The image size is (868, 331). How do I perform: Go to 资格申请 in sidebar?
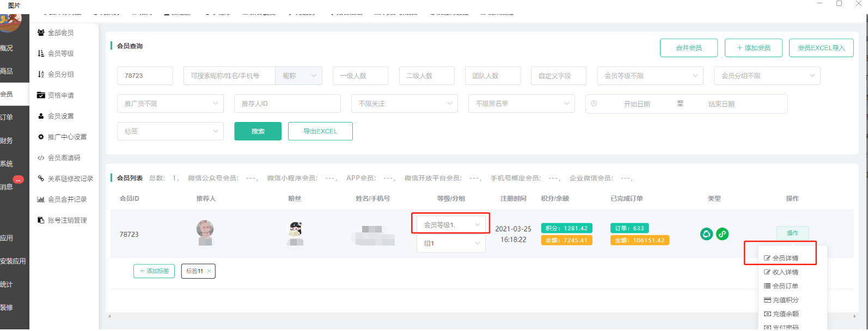pyautogui.click(x=60, y=95)
